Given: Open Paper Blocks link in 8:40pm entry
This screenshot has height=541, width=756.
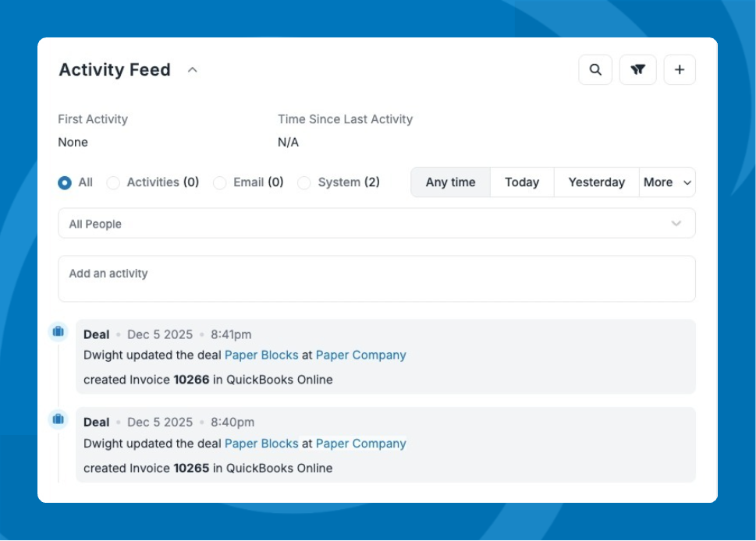Looking at the screenshot, I should coord(261,444).
